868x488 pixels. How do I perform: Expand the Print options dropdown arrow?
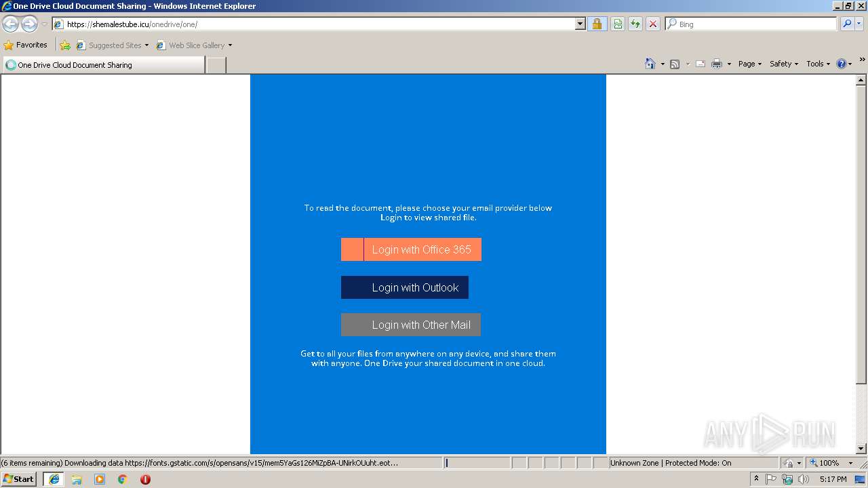[x=729, y=64]
